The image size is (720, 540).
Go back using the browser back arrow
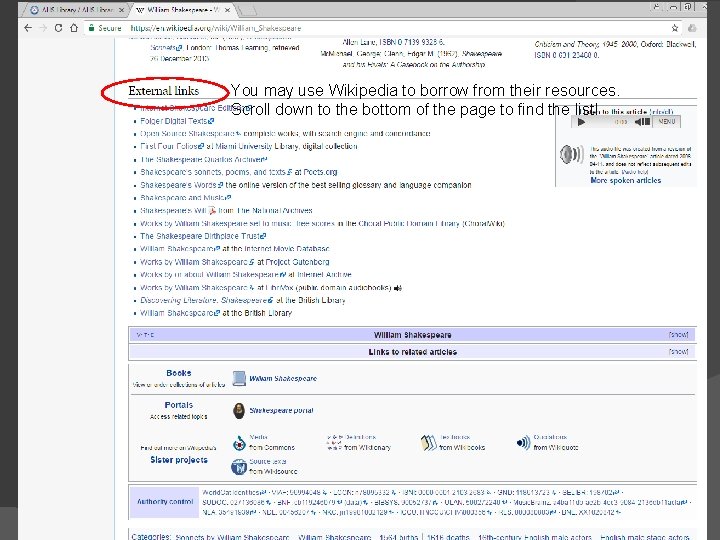[x=28, y=28]
